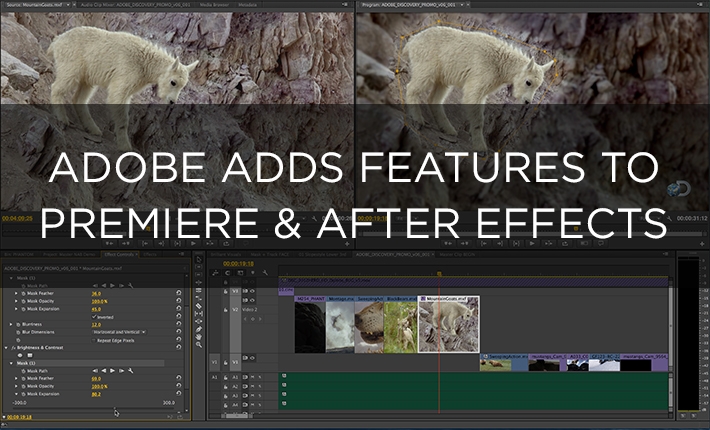The width and height of the screenshot is (710, 430).
Task: Click Mask Expansion value 45.0
Action: click(x=96, y=309)
